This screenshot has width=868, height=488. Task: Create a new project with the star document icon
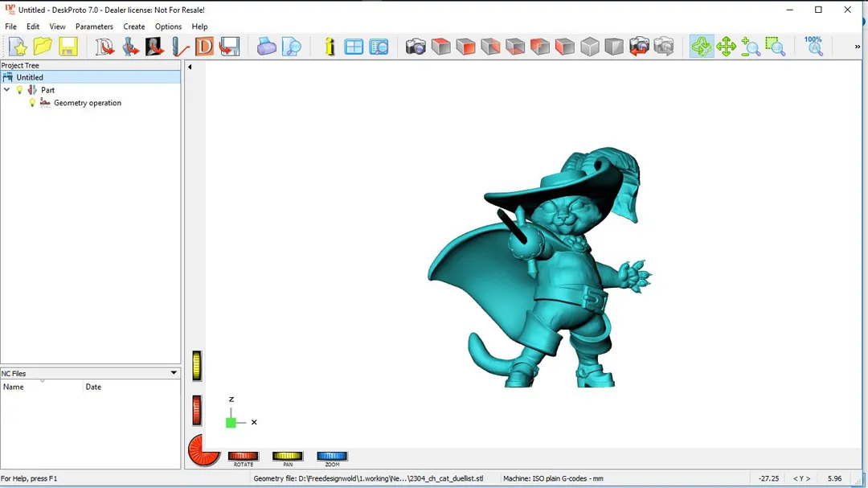pos(18,47)
